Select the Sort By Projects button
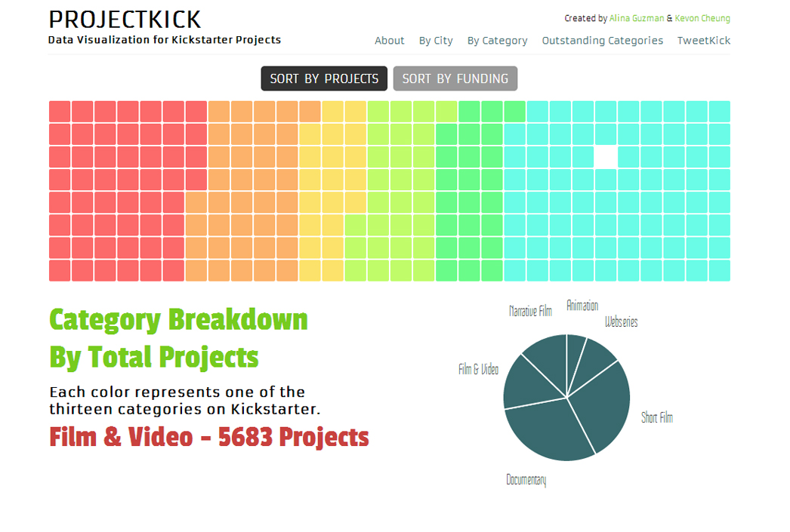This screenshot has width=790, height=532. click(324, 78)
